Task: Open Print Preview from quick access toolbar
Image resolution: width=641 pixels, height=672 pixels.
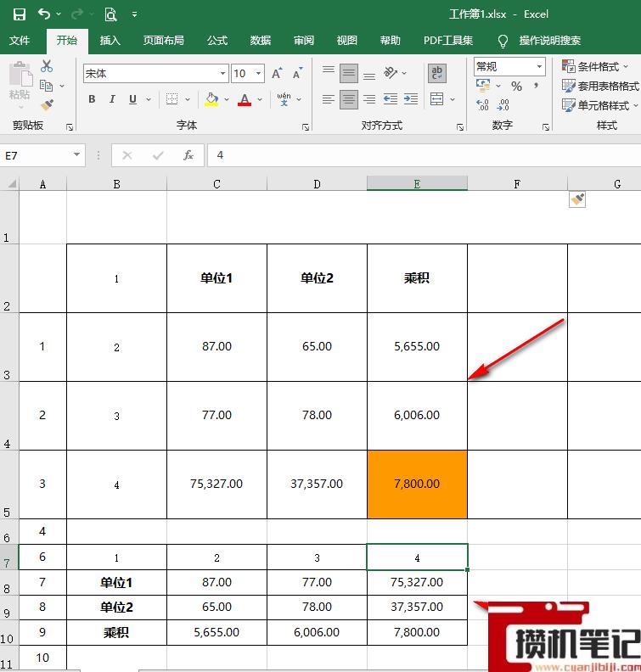Action: click(x=110, y=14)
